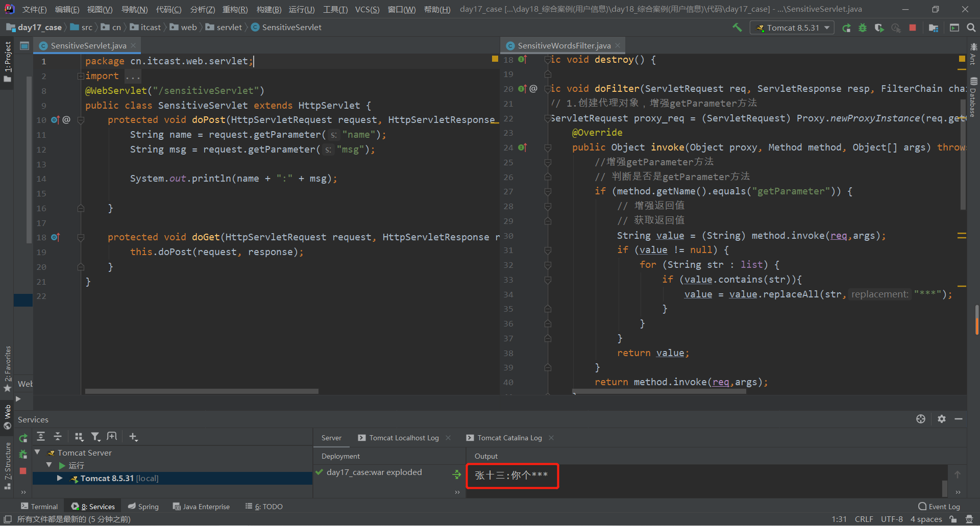Open the Z: Structure tool window

(x=7, y=466)
